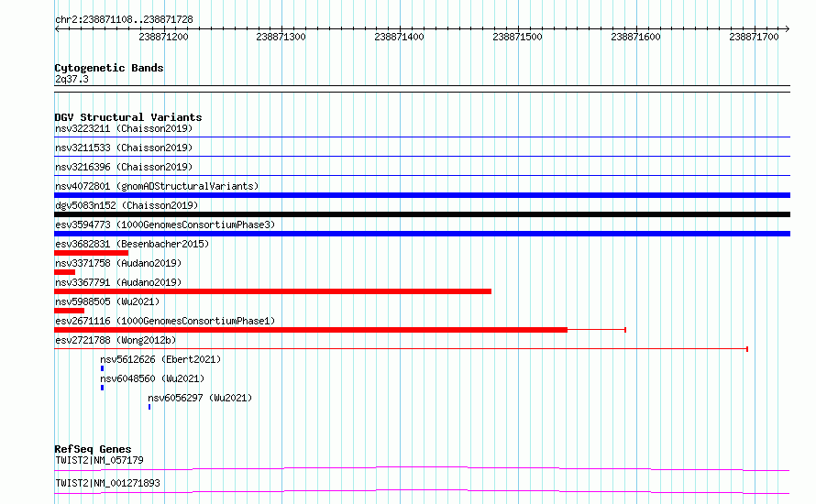
Task: Select the nsv3216396 (Chaisson2019) label
Action: (x=124, y=167)
